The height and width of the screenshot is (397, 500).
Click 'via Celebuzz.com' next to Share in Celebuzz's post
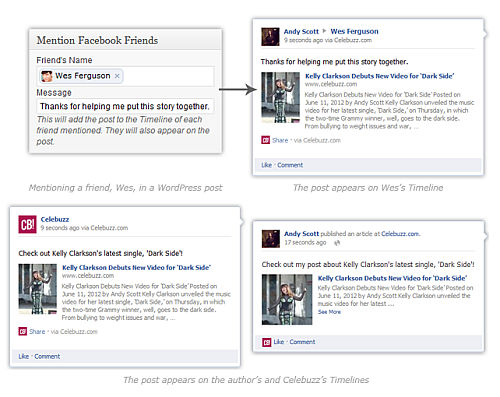74,332
